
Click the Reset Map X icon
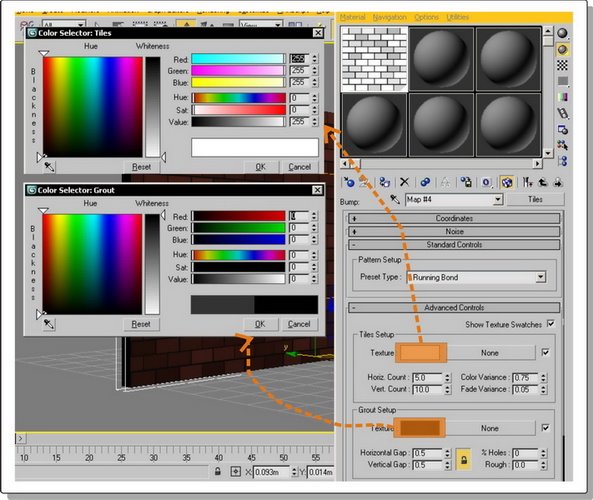pos(404,182)
